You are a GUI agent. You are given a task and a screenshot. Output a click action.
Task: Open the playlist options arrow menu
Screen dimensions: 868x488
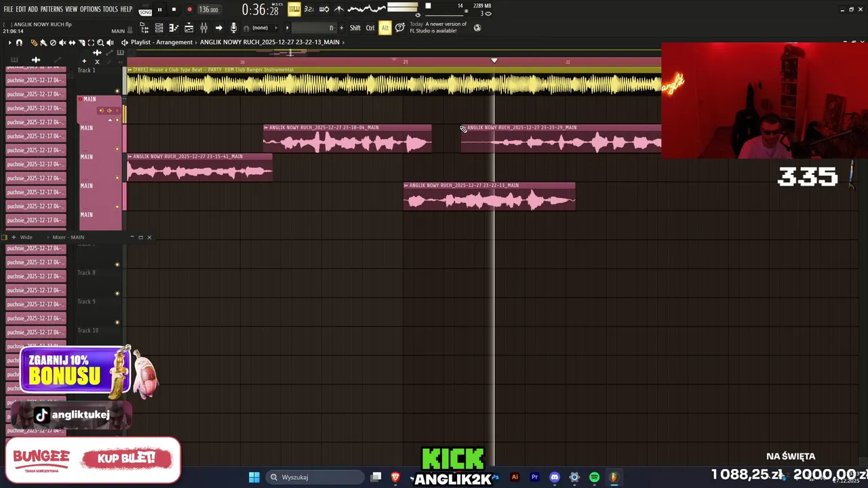click(9, 43)
